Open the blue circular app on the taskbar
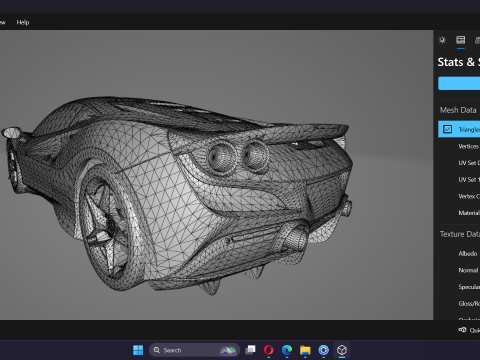480x360 pixels. pyautogui.click(x=323, y=350)
